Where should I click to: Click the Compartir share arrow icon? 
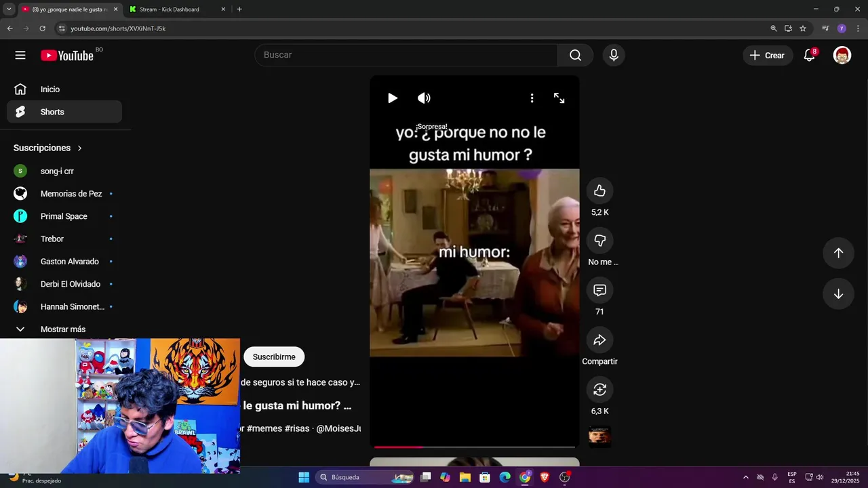[599, 340]
